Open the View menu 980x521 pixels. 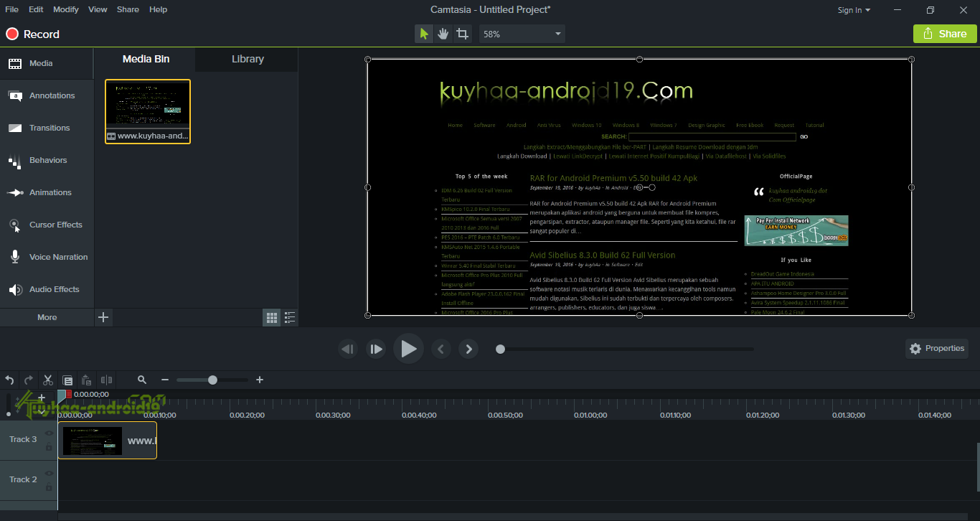pos(98,9)
